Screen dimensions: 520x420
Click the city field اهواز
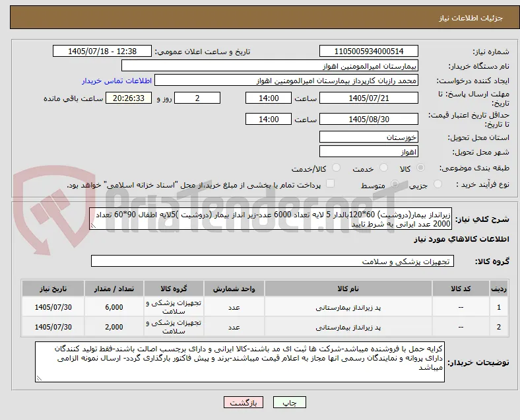pos(369,152)
